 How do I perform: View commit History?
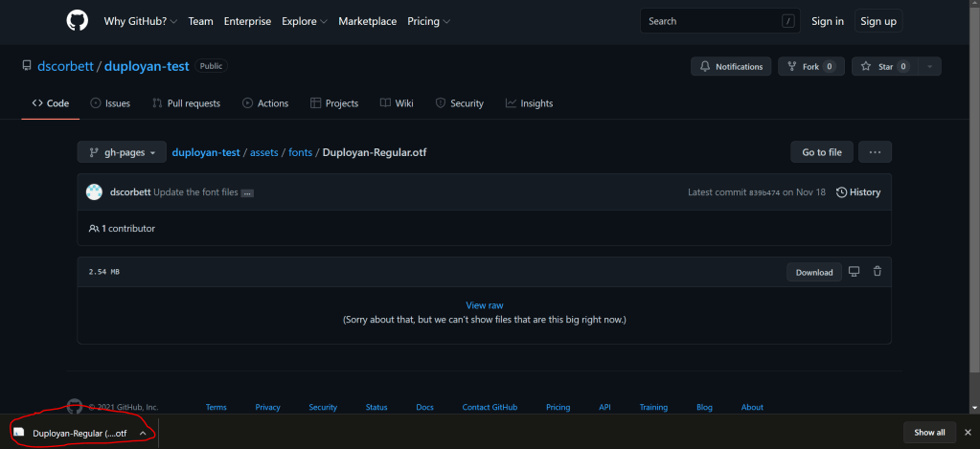(x=857, y=192)
